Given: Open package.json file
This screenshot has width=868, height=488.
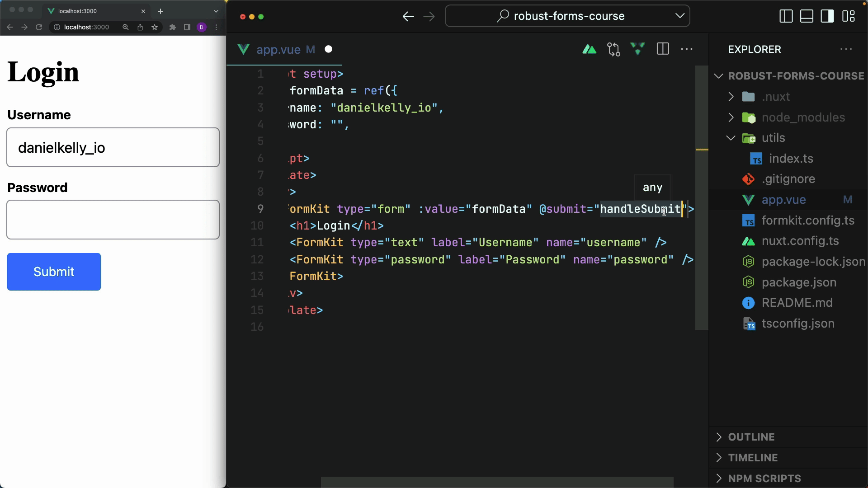Looking at the screenshot, I should [x=788, y=282].
